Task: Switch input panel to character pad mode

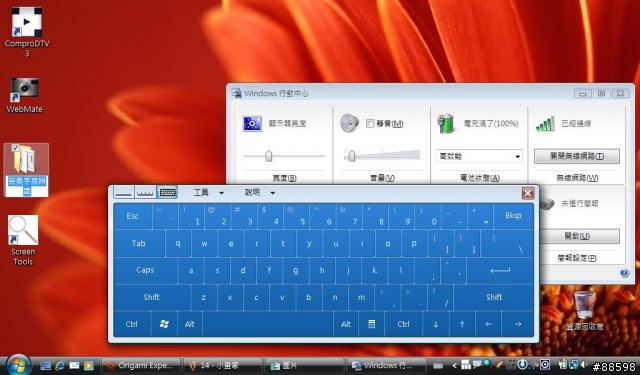Action: [x=145, y=192]
